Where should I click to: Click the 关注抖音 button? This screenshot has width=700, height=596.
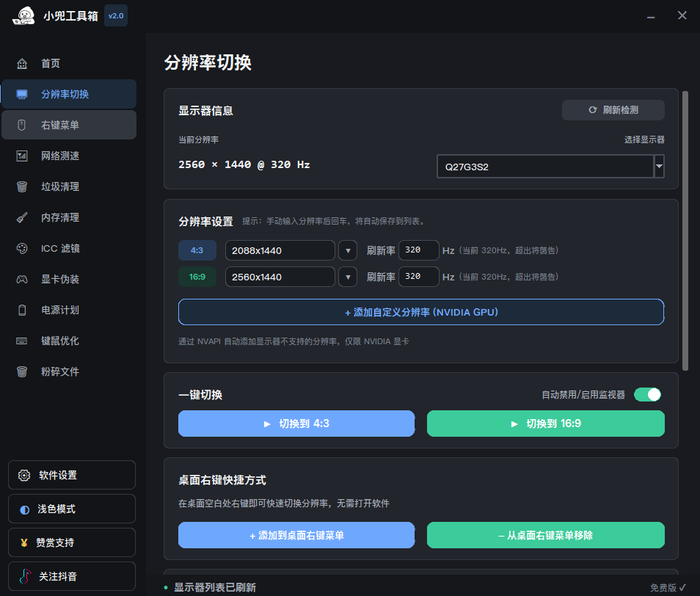coord(72,576)
